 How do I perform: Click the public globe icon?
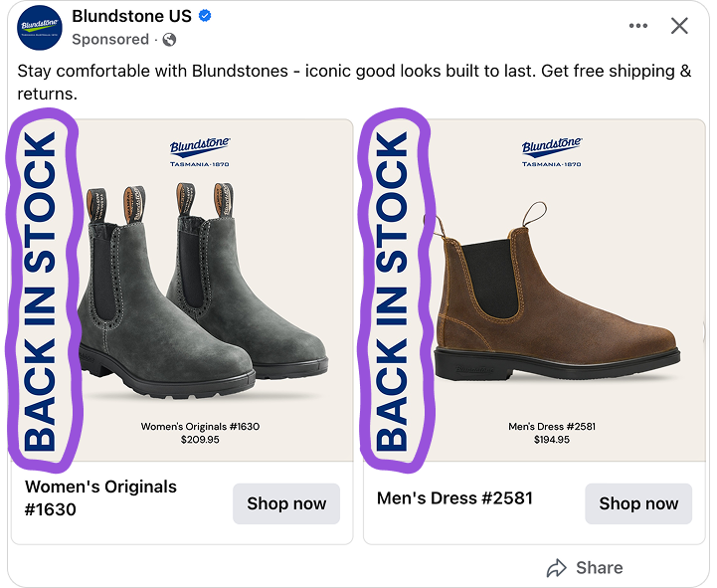(169, 40)
